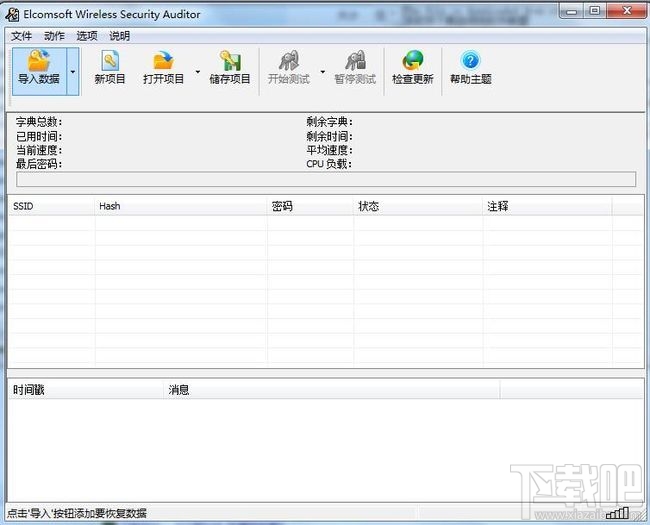Check for updates via 检查更新

(x=413, y=68)
